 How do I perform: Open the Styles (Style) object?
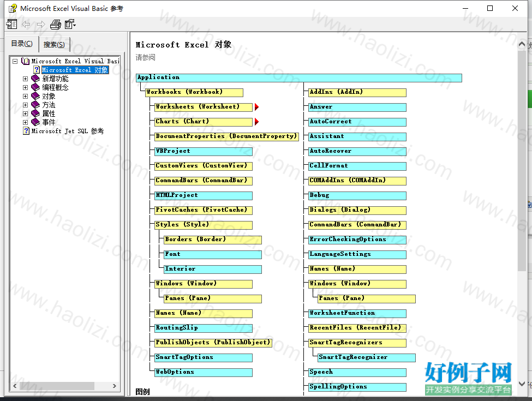(204, 225)
